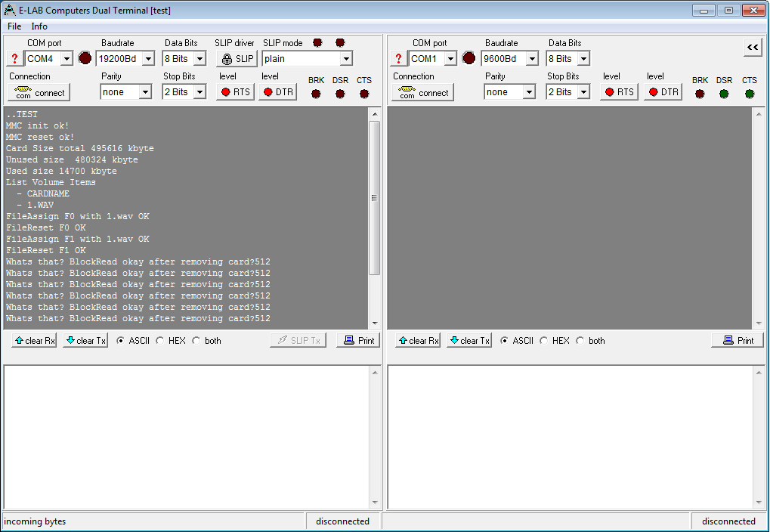This screenshot has height=532, width=770.
Task: Click the left receive log scrollbar thumb
Action: tap(375, 198)
